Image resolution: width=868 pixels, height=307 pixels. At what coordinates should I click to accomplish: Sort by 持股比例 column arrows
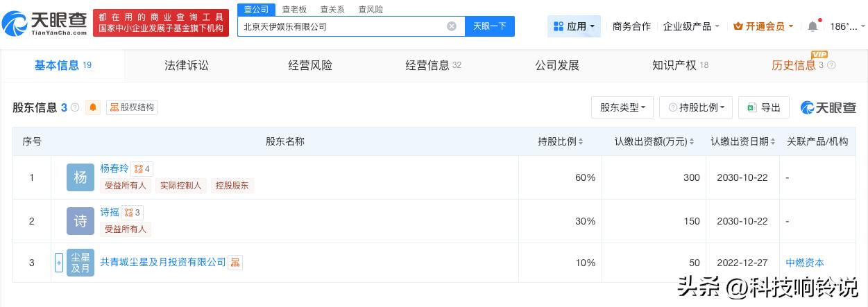click(x=581, y=141)
